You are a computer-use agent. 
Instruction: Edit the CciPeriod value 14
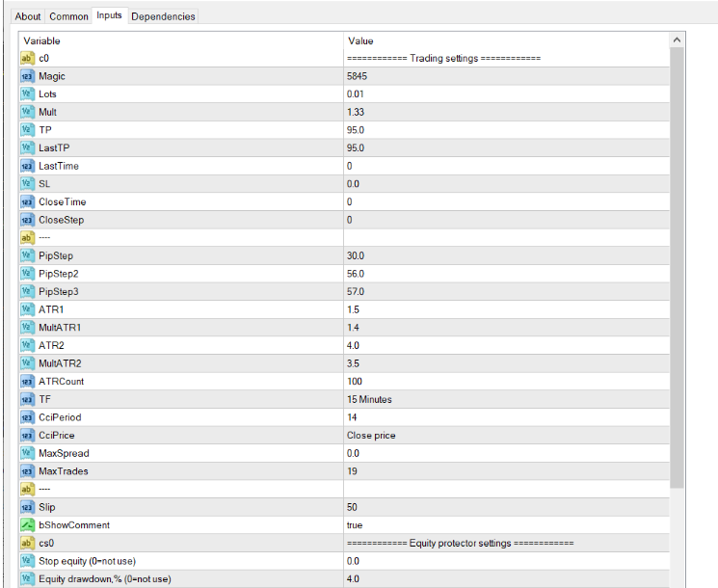coord(506,417)
